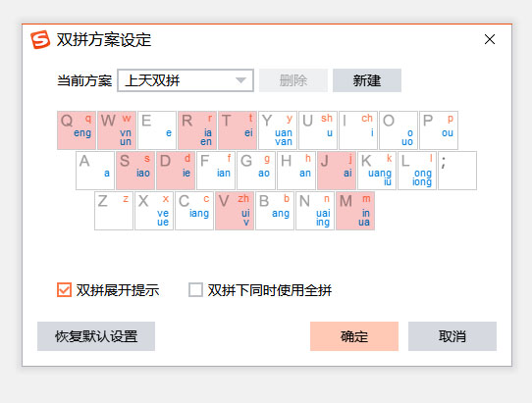The image size is (532, 403).
Task: Uncheck the 双拼展开提示 checkbox
Action: coord(64,290)
